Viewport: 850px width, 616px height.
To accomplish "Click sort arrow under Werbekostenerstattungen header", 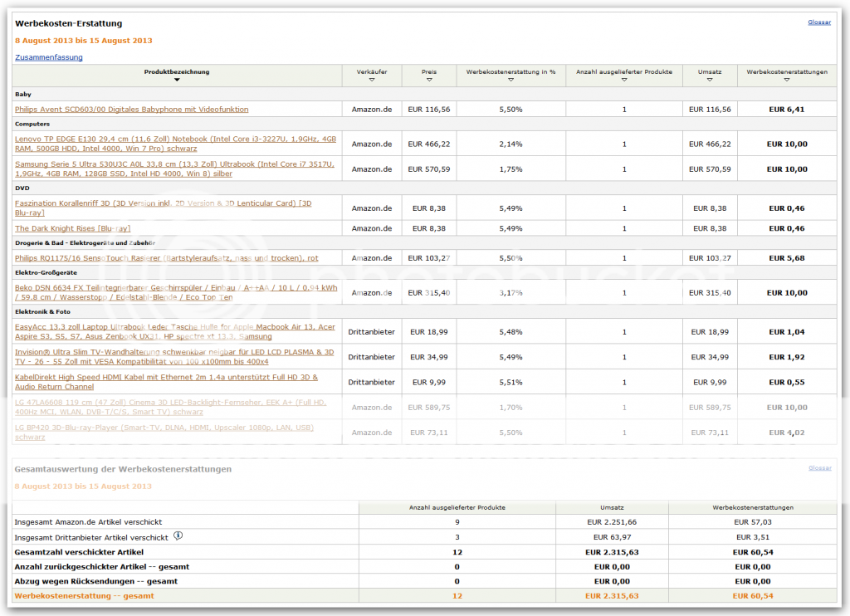I will tap(787, 80).
